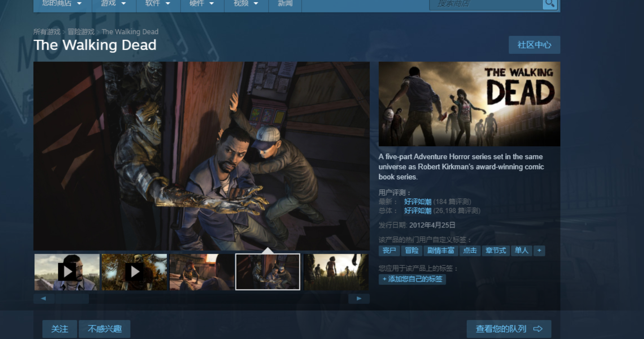The height and width of the screenshot is (339, 644).
Task: Click 添加您自己的标签 button
Action: pyautogui.click(x=412, y=279)
